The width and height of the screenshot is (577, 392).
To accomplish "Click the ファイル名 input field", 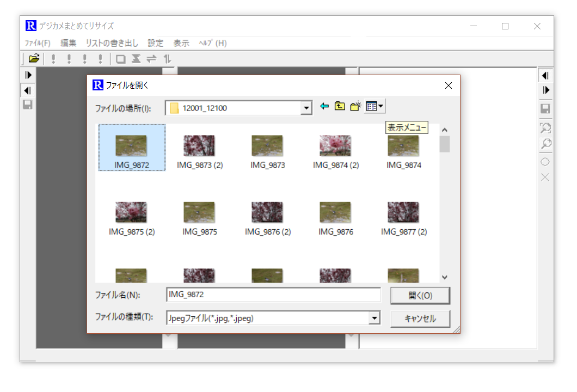I will (273, 295).
